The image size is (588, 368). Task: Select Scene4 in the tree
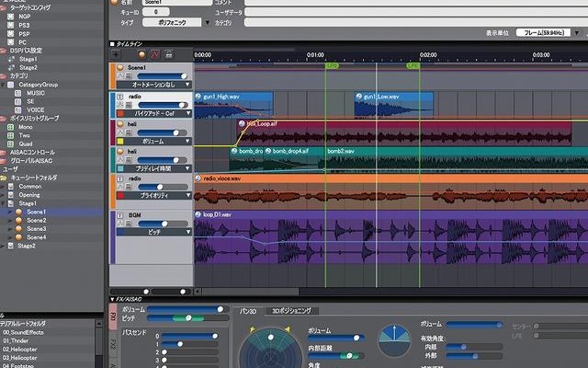click(37, 237)
